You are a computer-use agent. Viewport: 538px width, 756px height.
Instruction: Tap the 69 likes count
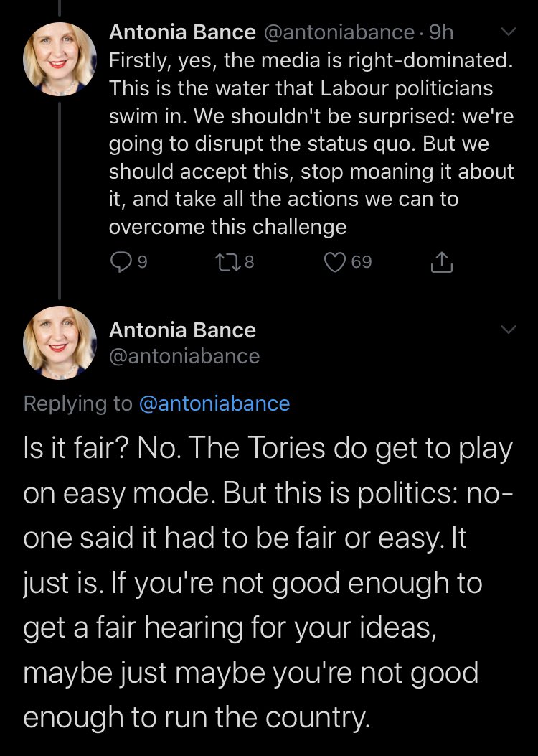pyautogui.click(x=362, y=262)
